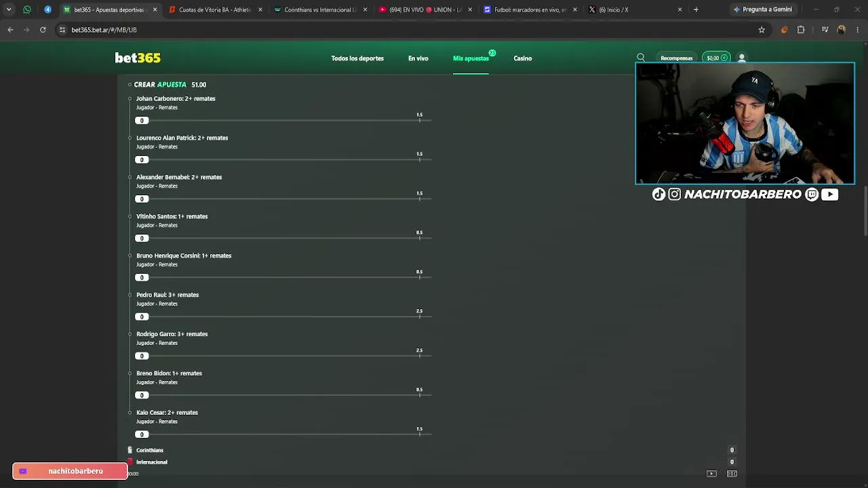
Task: Select Alexander Bernabei: 2+ remates selection
Action: pyautogui.click(x=179, y=177)
